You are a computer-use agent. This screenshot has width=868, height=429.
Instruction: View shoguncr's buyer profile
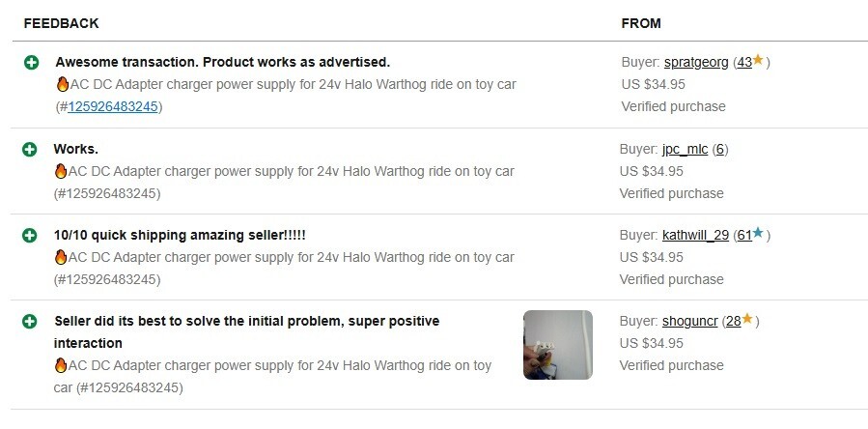(690, 322)
